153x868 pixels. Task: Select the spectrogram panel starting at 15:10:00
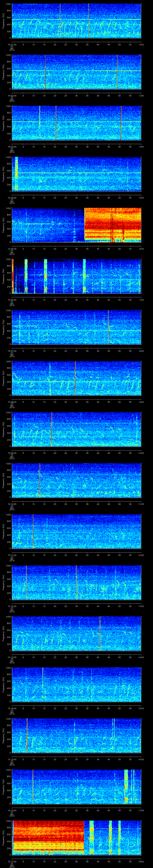[x=77, y=480]
